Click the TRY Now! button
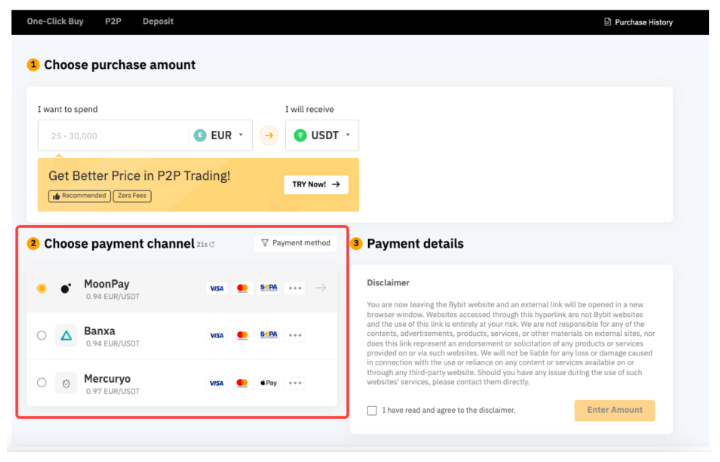Image resolution: width=720 pixels, height=462 pixels. (x=316, y=185)
